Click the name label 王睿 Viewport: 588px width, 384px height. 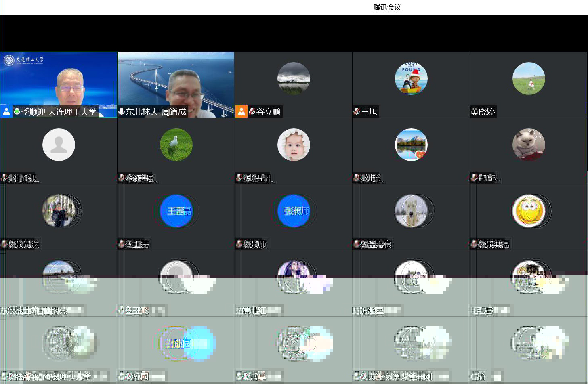pyautogui.click(x=484, y=311)
